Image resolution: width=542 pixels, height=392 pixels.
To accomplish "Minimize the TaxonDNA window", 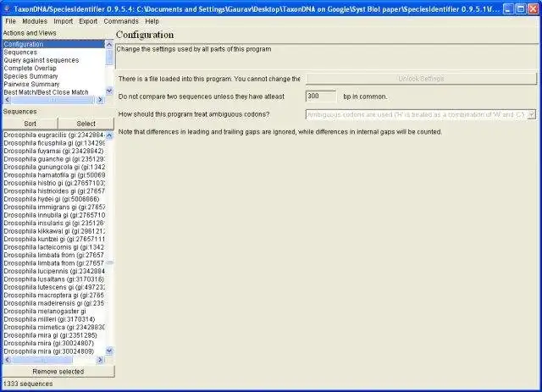I will pyautogui.click(x=508, y=8).
